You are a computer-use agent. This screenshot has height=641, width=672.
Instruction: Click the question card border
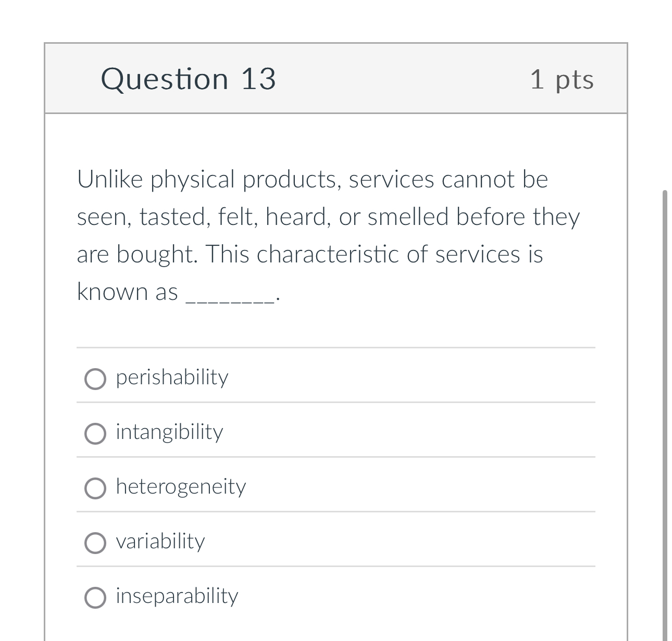(x=44, y=312)
